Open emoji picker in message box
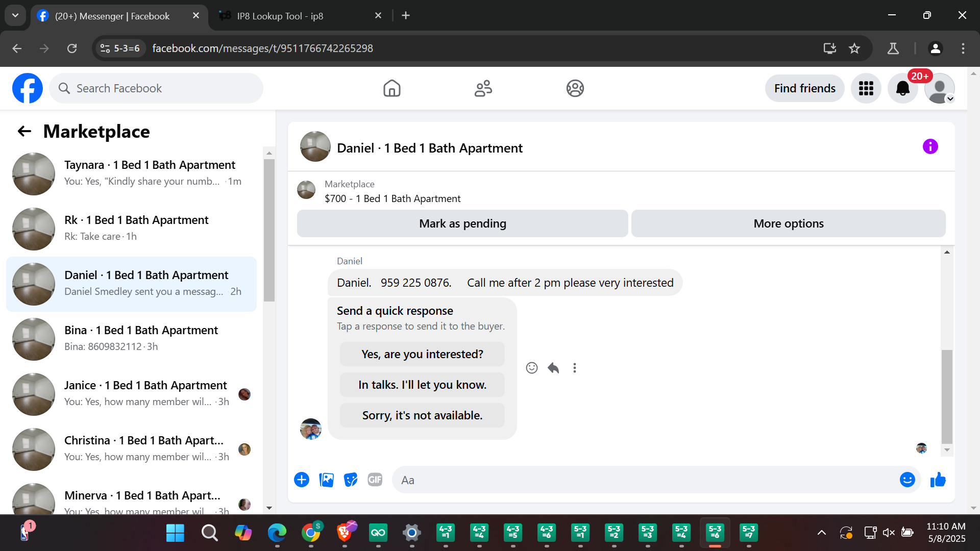The width and height of the screenshot is (980, 551). pyautogui.click(x=907, y=480)
